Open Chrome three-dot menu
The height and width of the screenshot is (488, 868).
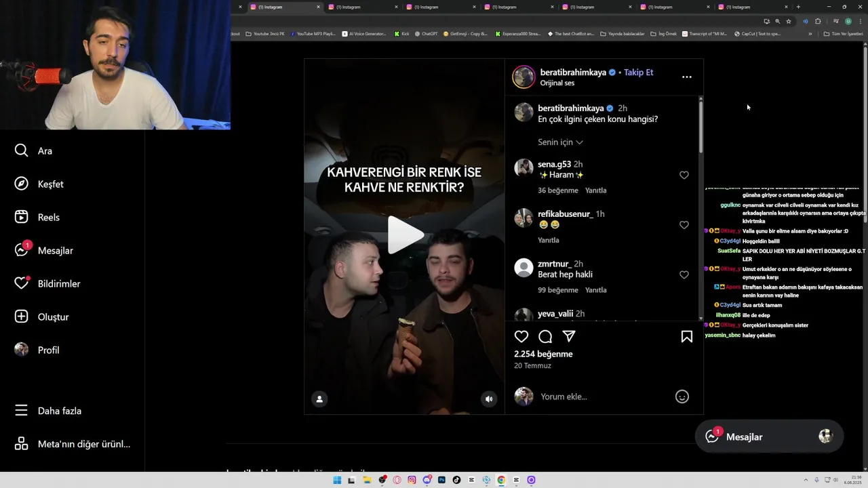pos(861,21)
